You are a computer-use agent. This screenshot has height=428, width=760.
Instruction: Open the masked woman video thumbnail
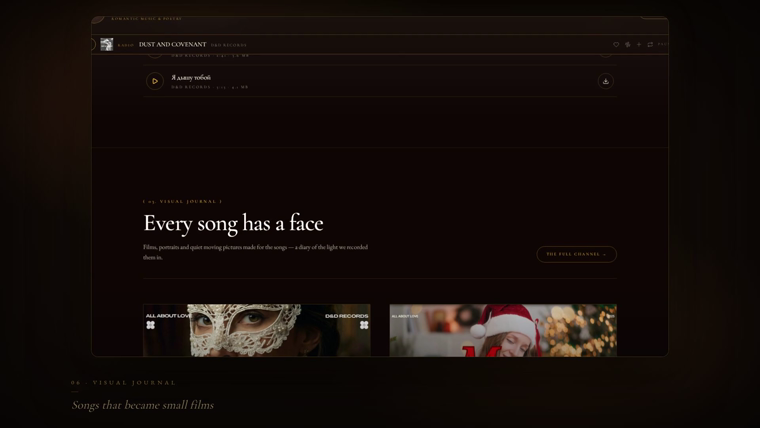(257, 330)
